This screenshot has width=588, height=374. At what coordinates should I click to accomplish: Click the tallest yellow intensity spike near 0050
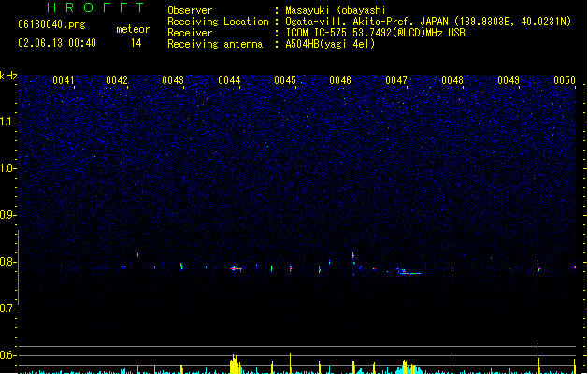[x=538, y=358]
